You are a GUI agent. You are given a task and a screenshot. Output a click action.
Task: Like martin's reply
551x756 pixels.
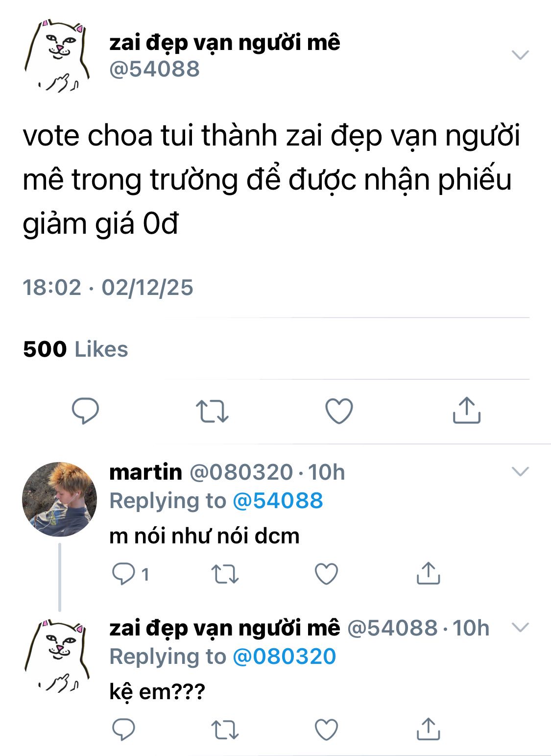(326, 574)
